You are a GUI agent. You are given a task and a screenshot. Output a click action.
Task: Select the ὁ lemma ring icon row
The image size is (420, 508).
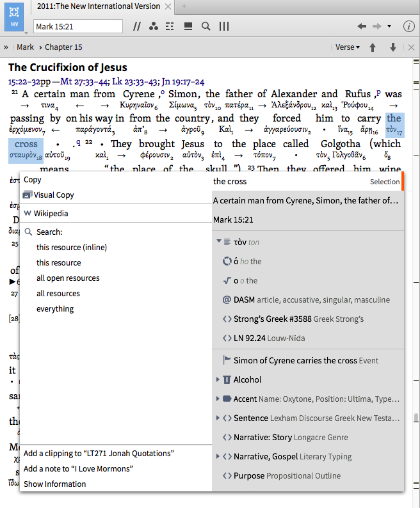click(x=307, y=262)
